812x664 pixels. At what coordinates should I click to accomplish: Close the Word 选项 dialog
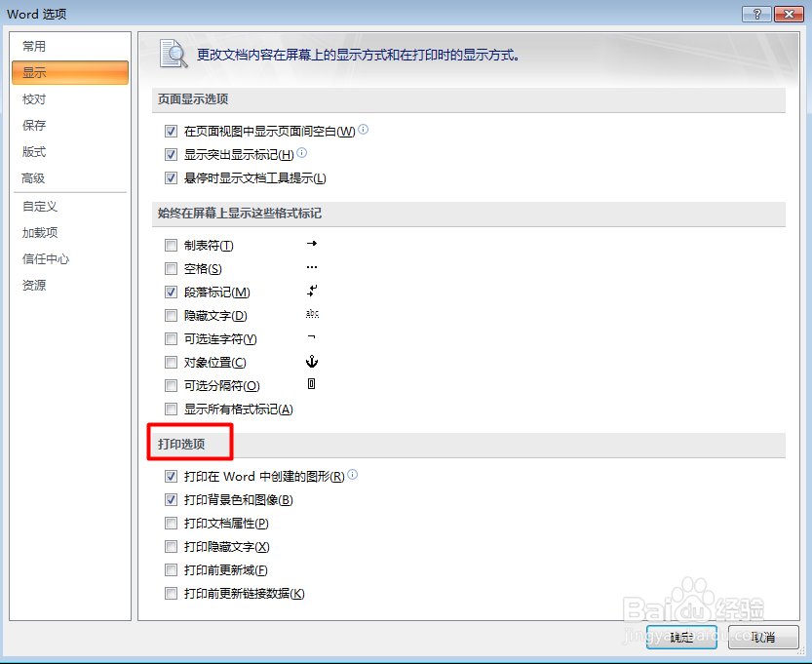coord(789,14)
